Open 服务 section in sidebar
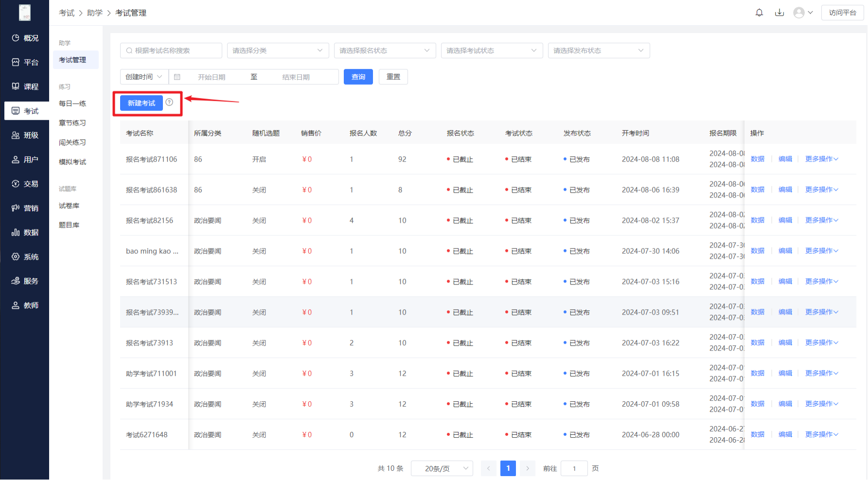The width and height of the screenshot is (868, 480). coord(25,281)
